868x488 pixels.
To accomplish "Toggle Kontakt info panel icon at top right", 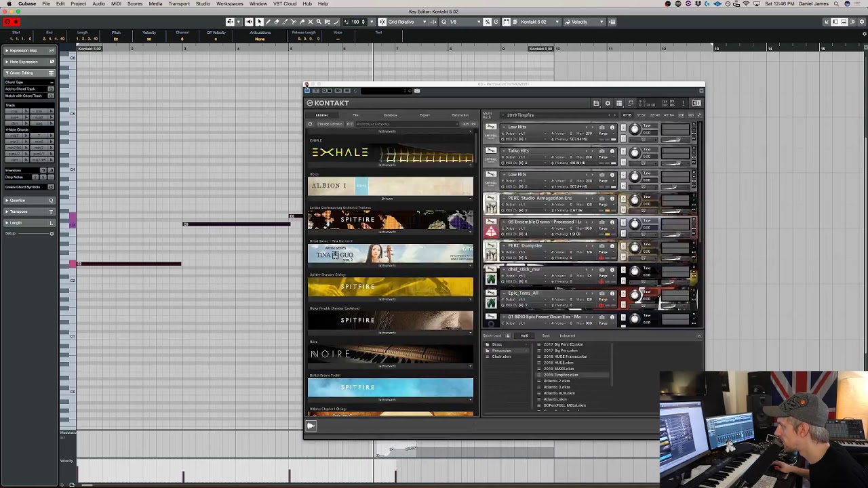I will tap(696, 103).
